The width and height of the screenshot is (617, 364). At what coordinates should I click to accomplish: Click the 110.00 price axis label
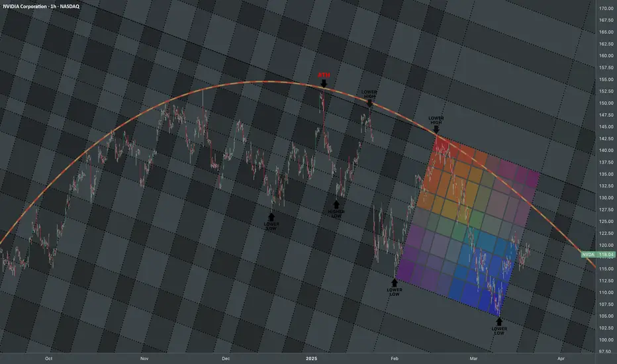pyautogui.click(x=606, y=293)
